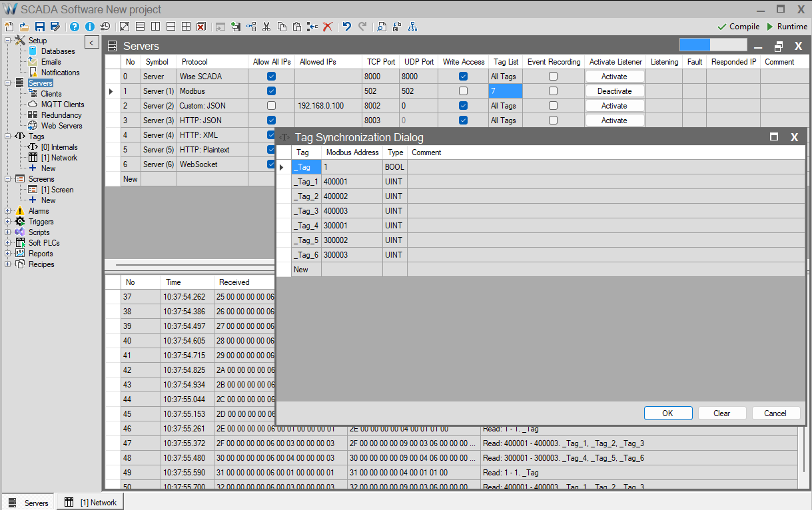This screenshot has height=510, width=812.
Task: Click the red X Delete toolbar icon
Action: pos(328,27)
